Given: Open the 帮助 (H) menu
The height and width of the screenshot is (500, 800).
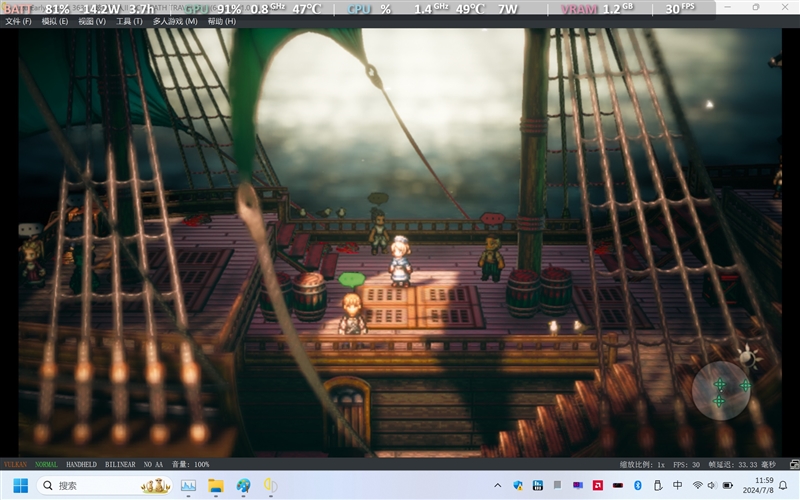Looking at the screenshot, I should pyautogui.click(x=221, y=21).
